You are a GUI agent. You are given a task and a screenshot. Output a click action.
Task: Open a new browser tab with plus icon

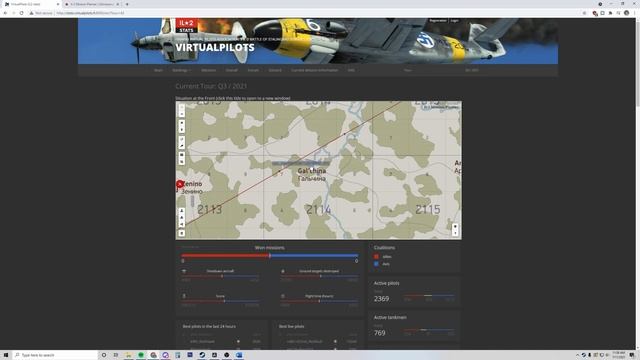coord(127,4)
